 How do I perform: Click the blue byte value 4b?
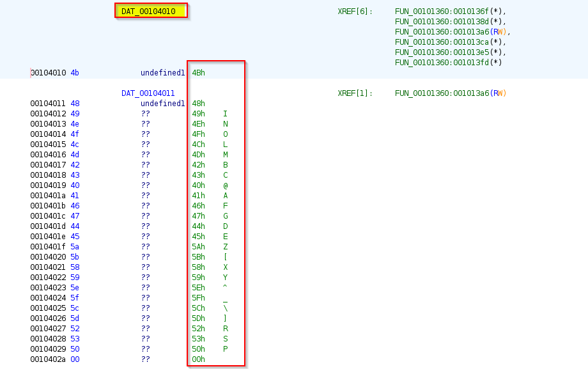point(75,73)
